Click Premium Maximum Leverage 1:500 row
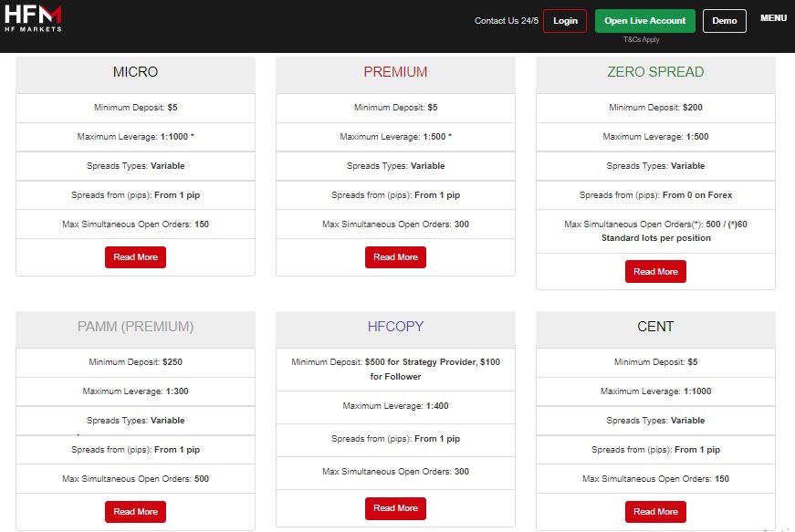 (x=395, y=137)
